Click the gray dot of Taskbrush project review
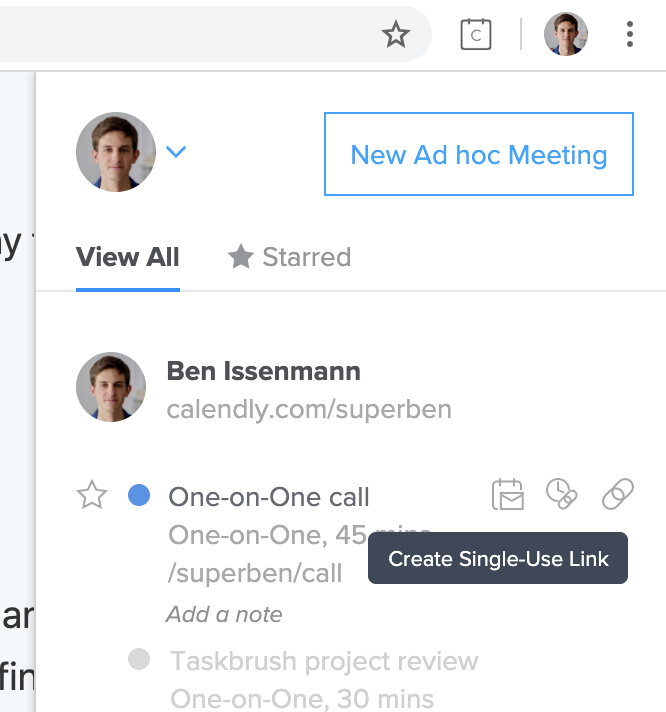Image resolution: width=666 pixels, height=712 pixels. point(139,659)
